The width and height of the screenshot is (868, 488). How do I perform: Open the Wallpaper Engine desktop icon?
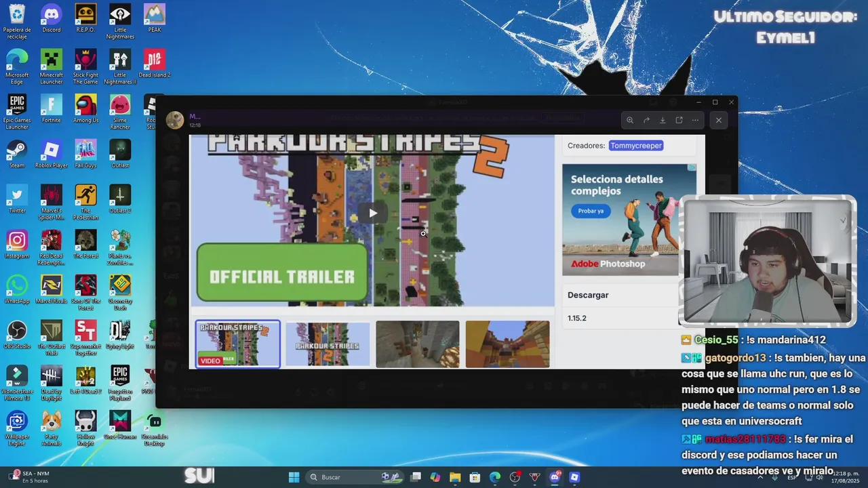17,428
